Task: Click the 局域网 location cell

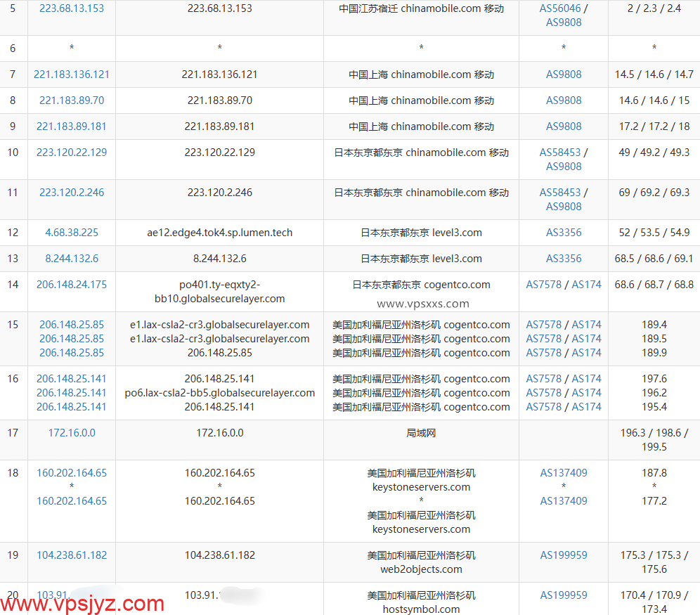Action: (421, 432)
